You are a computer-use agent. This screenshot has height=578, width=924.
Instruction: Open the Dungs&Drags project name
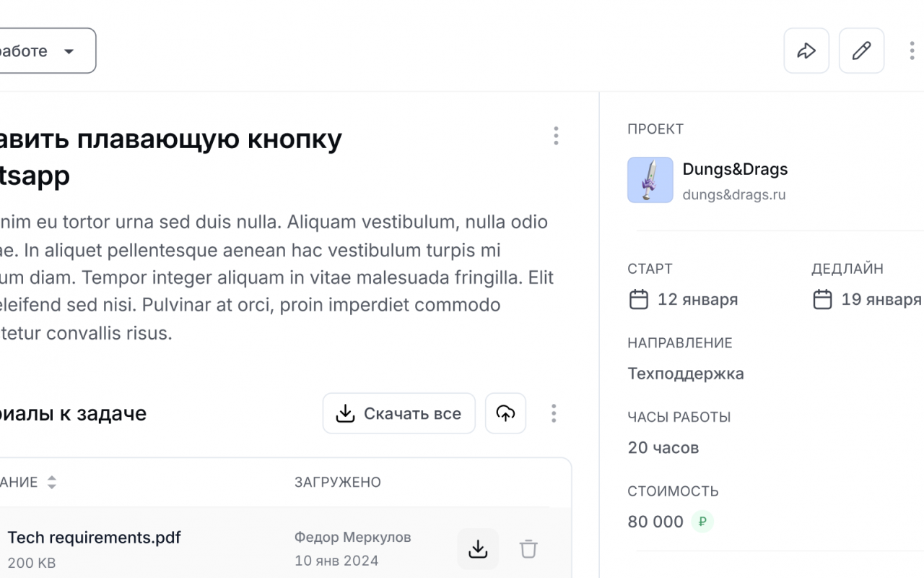(735, 169)
